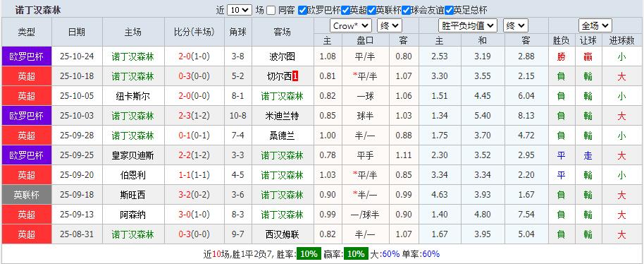Viewport: 644px width, 264px height.
Task: Click score 2-3(1-2) against 米迪兰特
Action: tap(194, 116)
